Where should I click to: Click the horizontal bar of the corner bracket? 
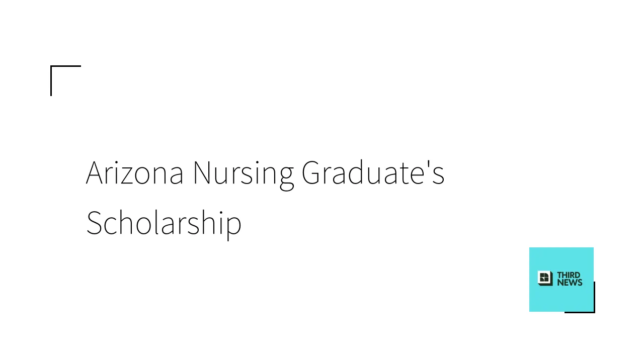tap(66, 66)
